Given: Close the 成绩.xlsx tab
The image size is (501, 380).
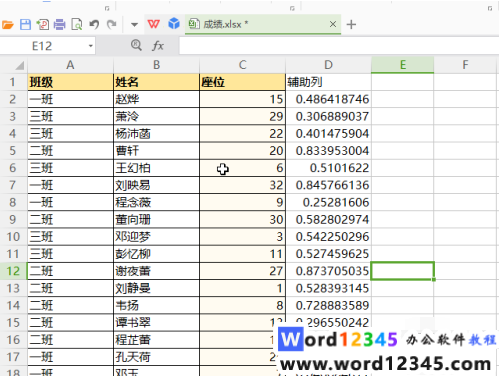Looking at the screenshot, I should click(x=333, y=24).
